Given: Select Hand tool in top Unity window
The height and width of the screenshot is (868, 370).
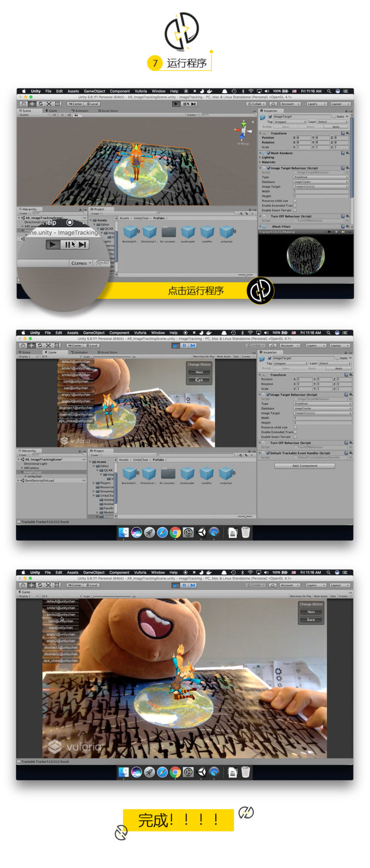Looking at the screenshot, I should click(x=23, y=104).
